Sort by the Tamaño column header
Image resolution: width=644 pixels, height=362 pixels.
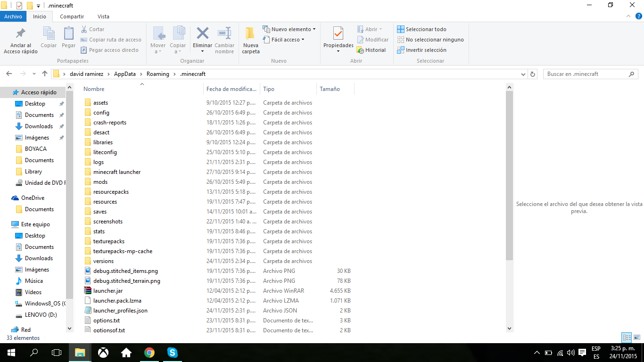click(335, 89)
